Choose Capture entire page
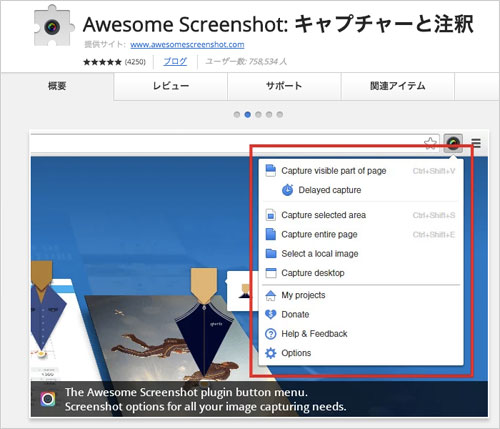The height and width of the screenshot is (429, 500). 319,235
